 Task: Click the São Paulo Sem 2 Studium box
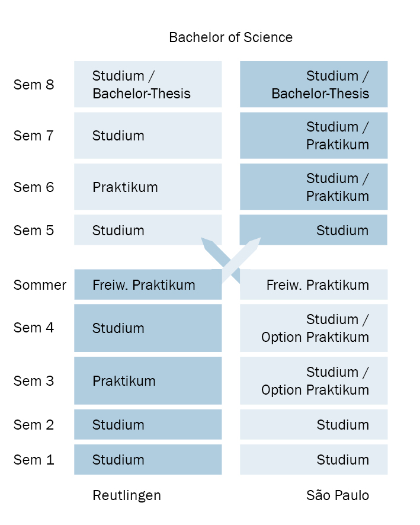[313, 425]
